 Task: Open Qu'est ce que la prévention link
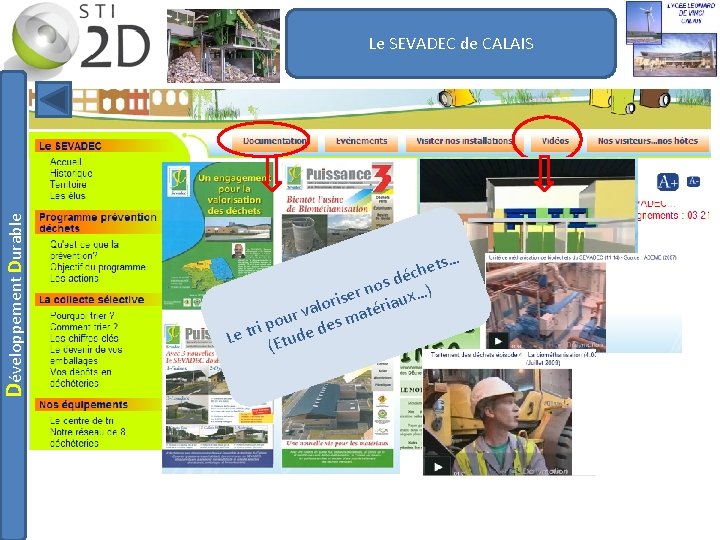tap(84, 250)
